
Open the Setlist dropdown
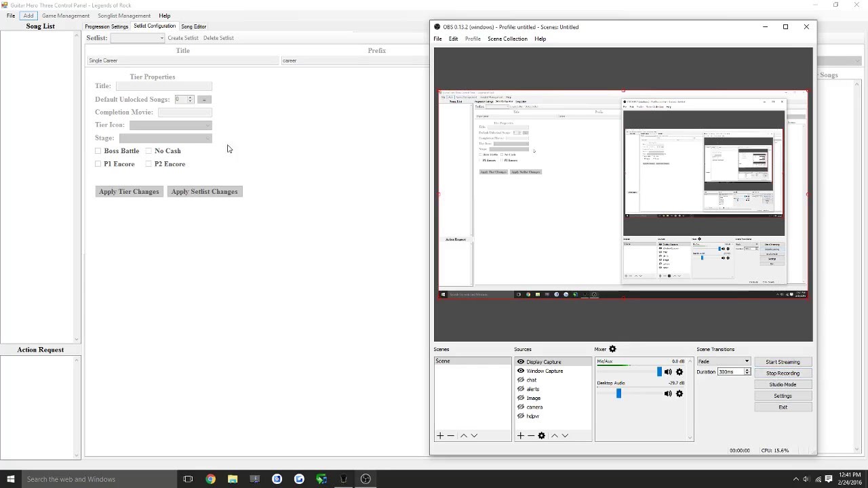138,38
